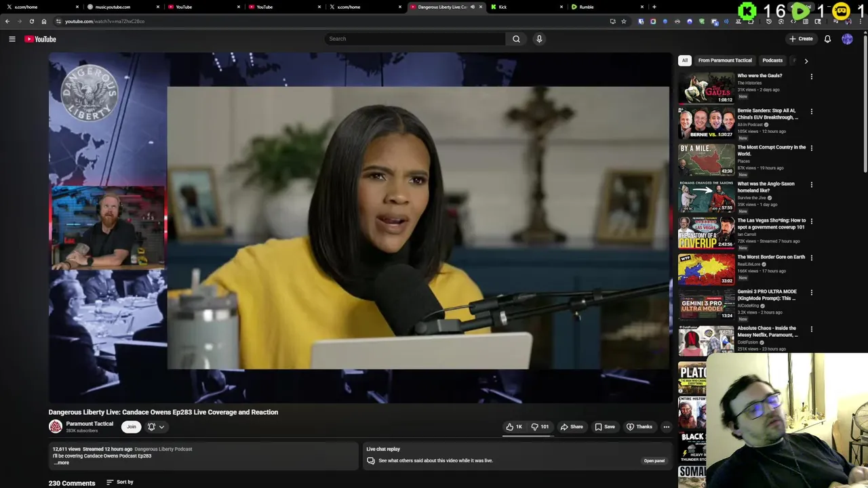Image resolution: width=868 pixels, height=488 pixels.
Task: Switch to the Rumble browser tab
Action: 607,7
